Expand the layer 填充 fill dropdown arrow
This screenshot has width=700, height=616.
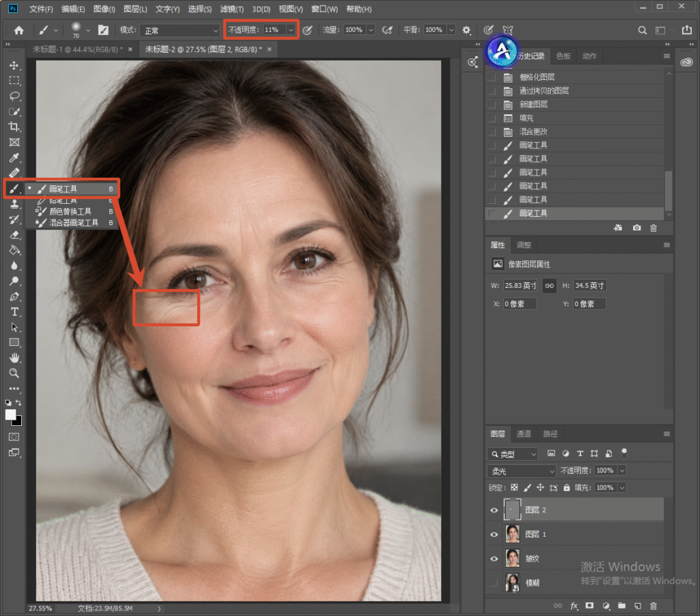[622, 487]
